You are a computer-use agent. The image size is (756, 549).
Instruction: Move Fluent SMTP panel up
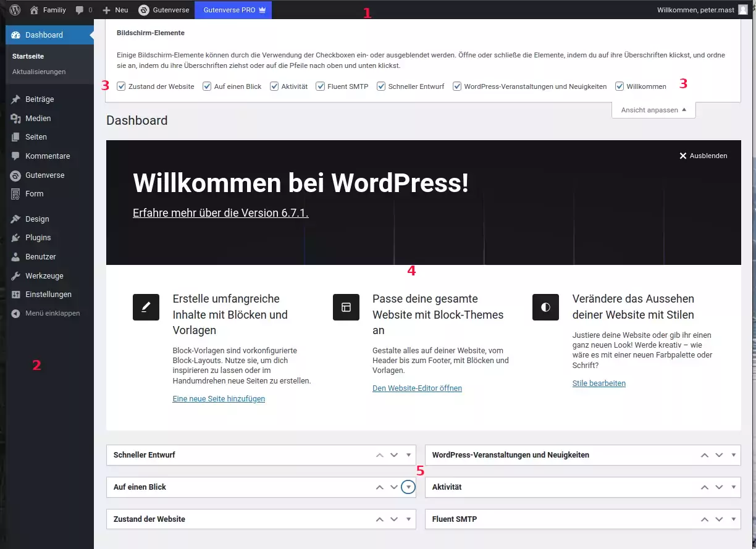(705, 519)
